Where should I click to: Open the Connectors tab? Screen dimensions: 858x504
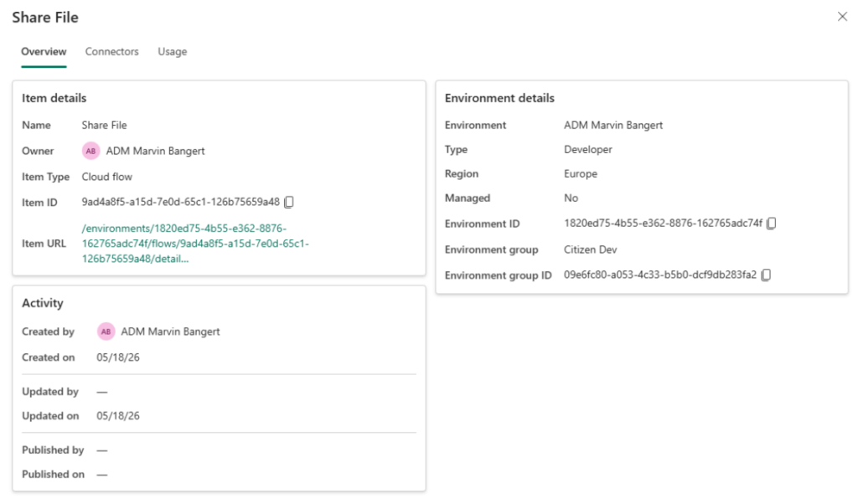[x=111, y=51]
